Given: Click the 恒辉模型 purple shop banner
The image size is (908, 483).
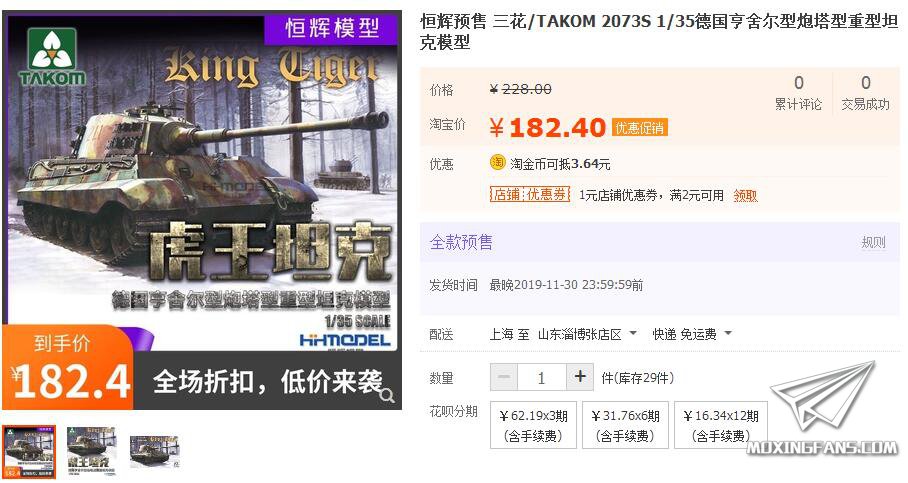Looking at the screenshot, I should 332,28.
